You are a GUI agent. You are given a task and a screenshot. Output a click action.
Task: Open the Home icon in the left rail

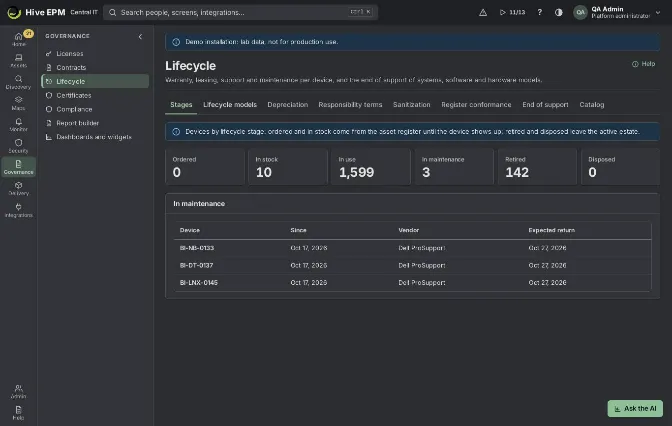pos(18,39)
